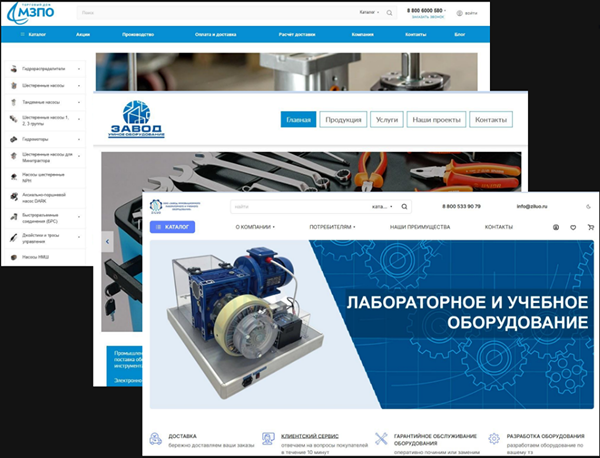
Task: Select the Насосы шестеренные NPH icon
Action: 14,177
